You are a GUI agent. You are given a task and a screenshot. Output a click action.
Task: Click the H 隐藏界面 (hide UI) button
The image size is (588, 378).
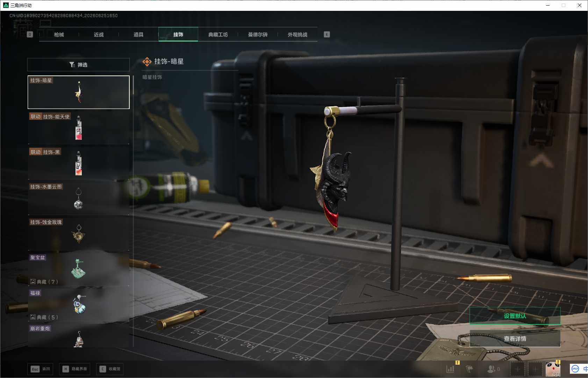74,369
